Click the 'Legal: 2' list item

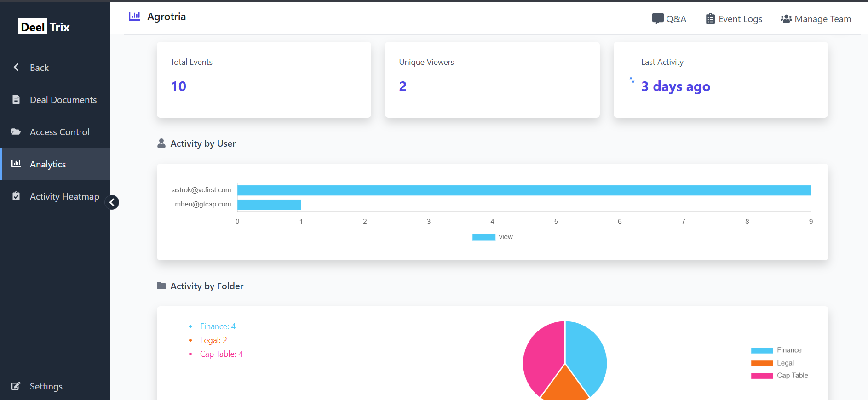click(213, 340)
